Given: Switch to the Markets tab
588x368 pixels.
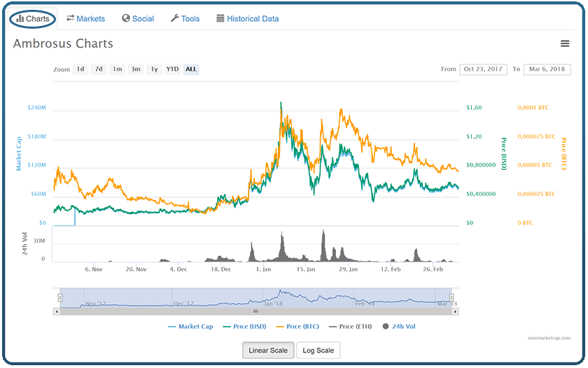Looking at the screenshot, I should (86, 19).
